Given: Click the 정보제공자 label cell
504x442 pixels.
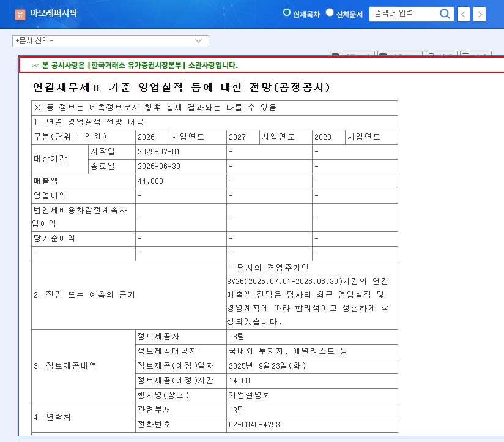Looking at the screenshot, I should pyautogui.click(x=181, y=337).
